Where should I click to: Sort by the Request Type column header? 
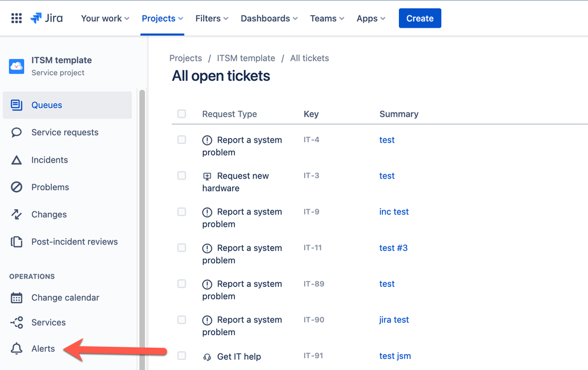[230, 114]
